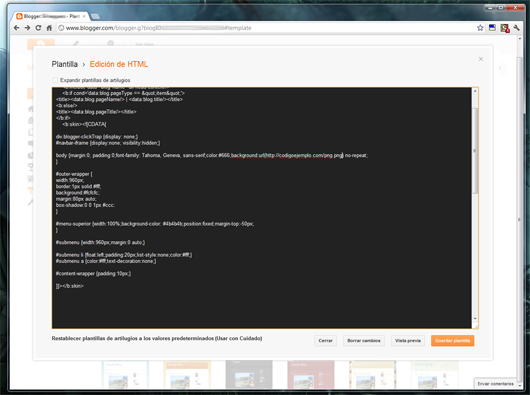Reload the Blogger page
This screenshot has width=530, height=395.
click(38, 28)
